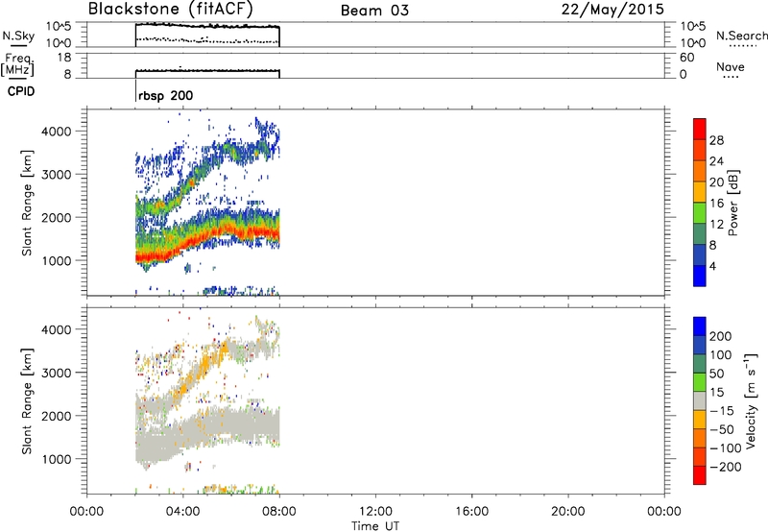This screenshot has height=532, width=768.
Task: Click the 'CPID' row label
Action: pos(21,91)
